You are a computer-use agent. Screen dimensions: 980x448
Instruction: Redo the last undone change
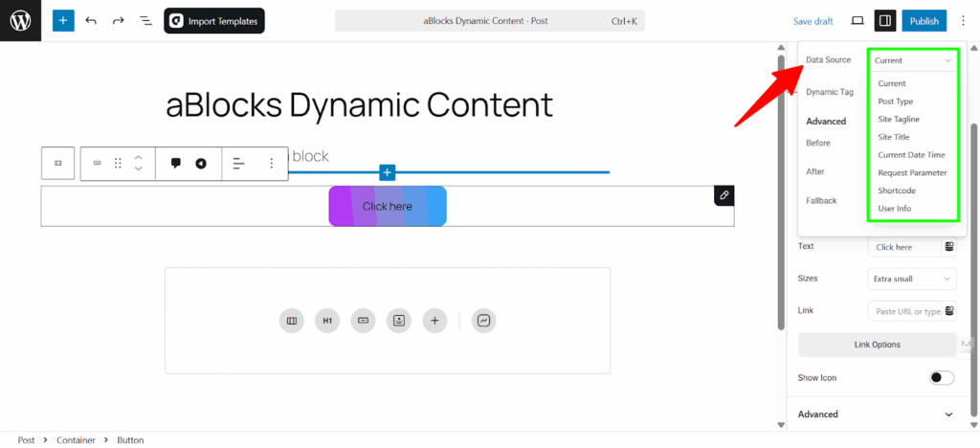click(x=118, y=21)
